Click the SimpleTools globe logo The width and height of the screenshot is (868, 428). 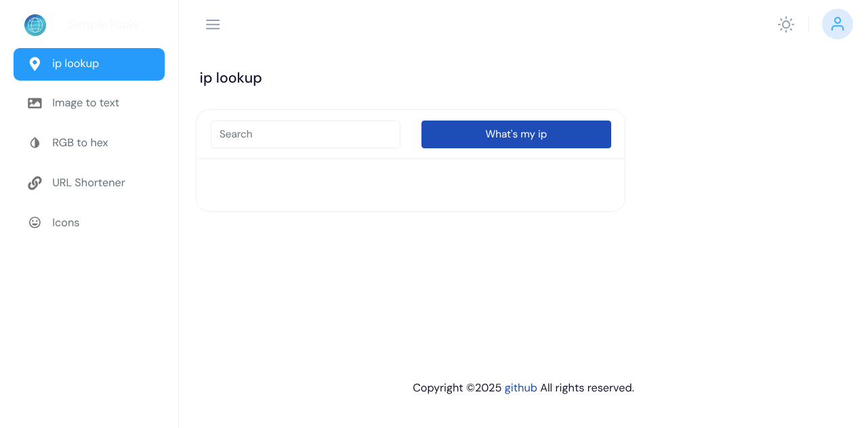pos(35,25)
